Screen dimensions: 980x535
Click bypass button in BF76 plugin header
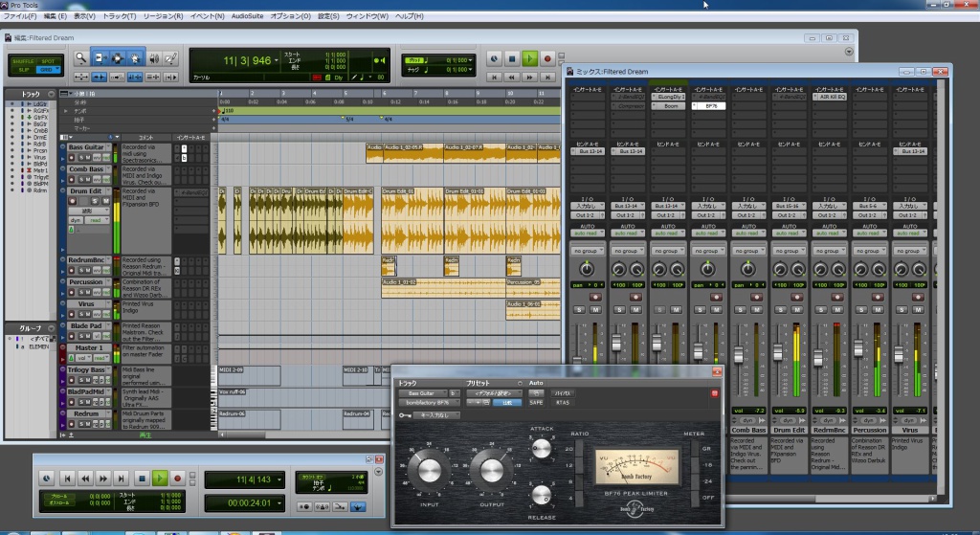562,393
